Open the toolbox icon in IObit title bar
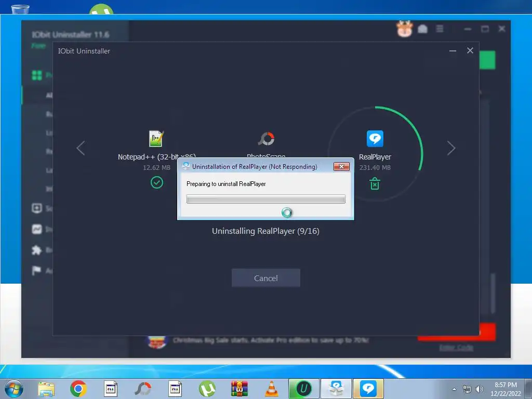 pyautogui.click(x=422, y=29)
